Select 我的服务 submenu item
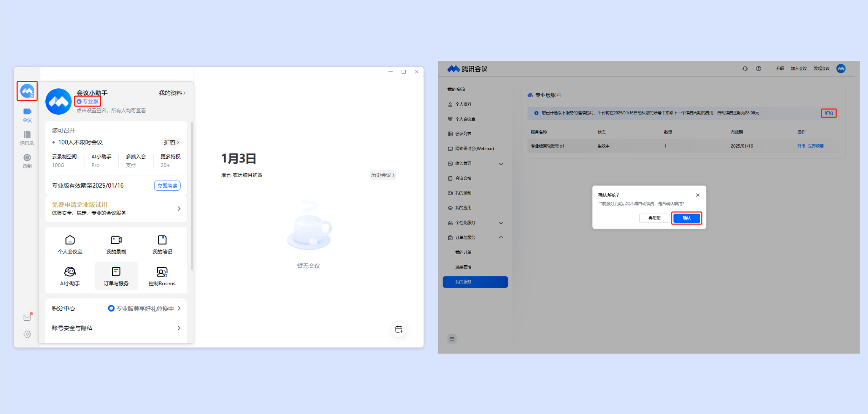This screenshot has height=414, width=868. click(475, 282)
